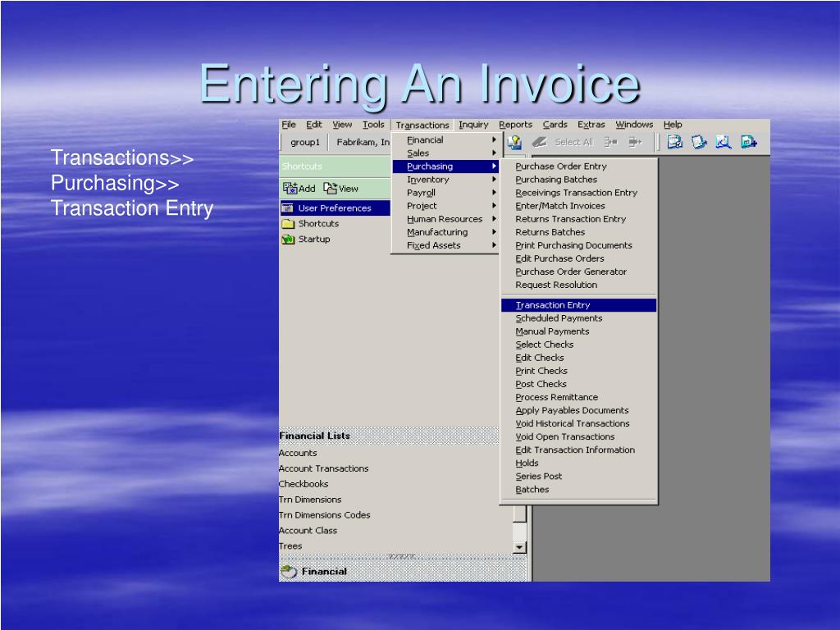Screen dimensions: 840x630
Task: Choose Print Purchasing Documents
Action: tap(578, 245)
